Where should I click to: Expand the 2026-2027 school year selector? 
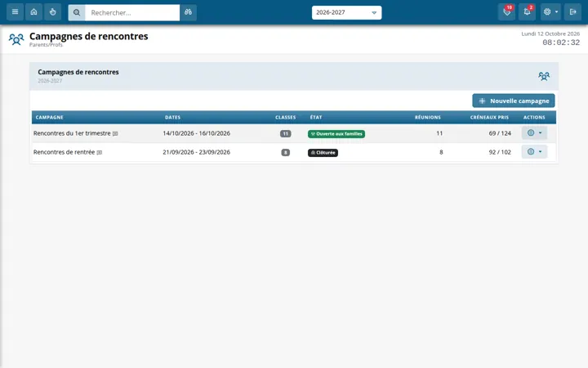tap(346, 12)
